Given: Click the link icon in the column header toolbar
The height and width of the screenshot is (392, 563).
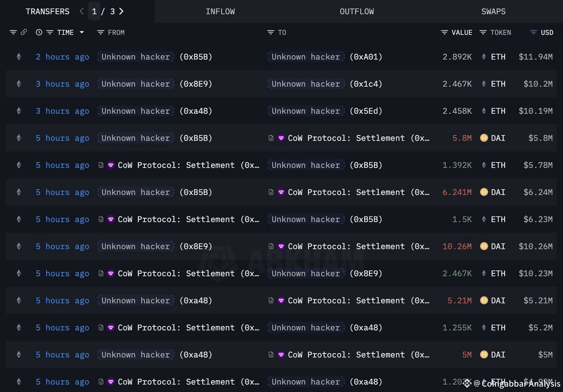Looking at the screenshot, I should pos(23,32).
